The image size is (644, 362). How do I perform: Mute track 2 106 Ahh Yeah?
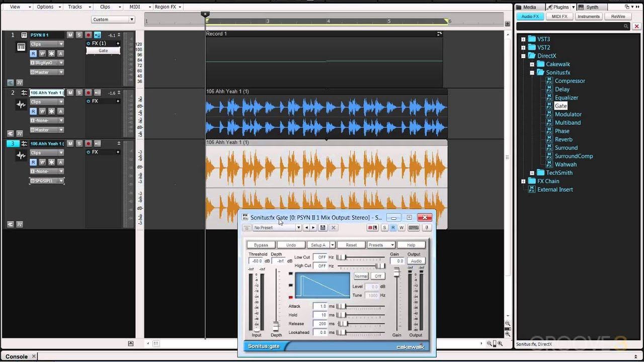pyautogui.click(x=70, y=93)
